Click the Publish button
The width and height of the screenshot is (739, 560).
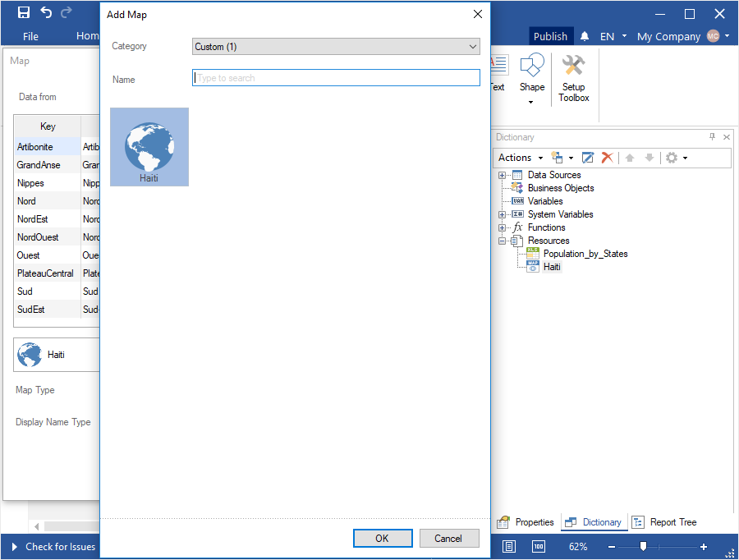tap(550, 35)
